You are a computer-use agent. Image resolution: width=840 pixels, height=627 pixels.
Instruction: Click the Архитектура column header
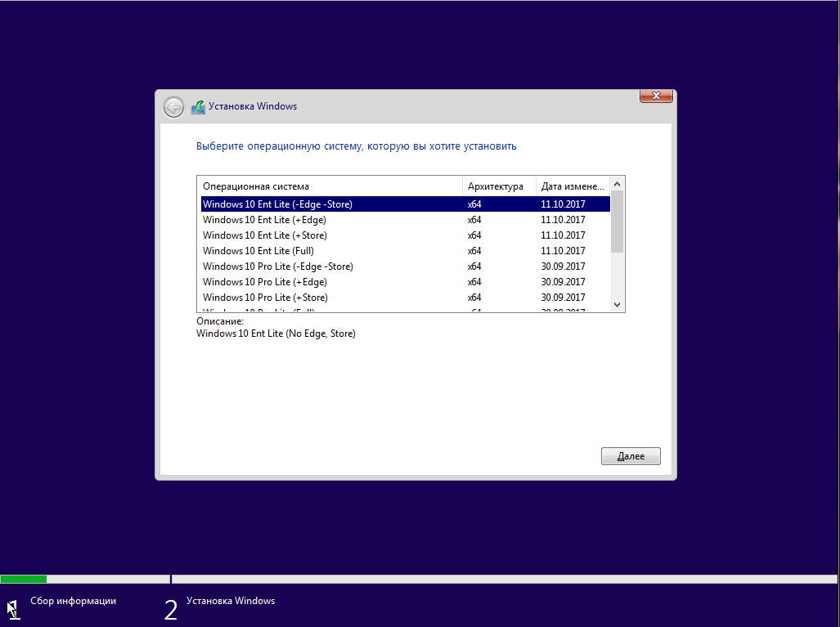pyautogui.click(x=499, y=186)
